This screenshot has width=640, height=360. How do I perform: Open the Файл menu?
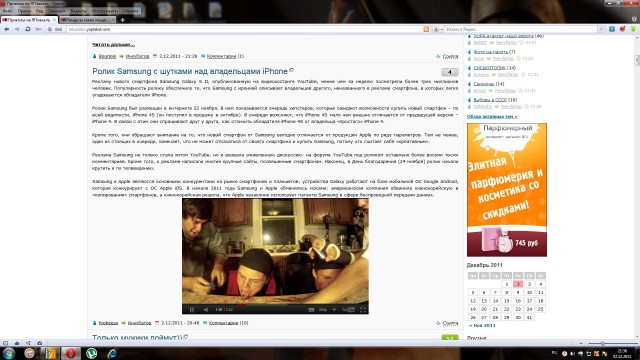tap(7, 11)
